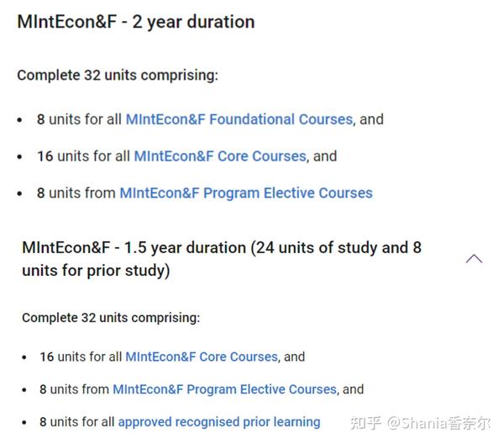Viewport: 504px width, 444px height.
Task: Click '16 units for all' text in 1.5 year section
Action: 81,357
